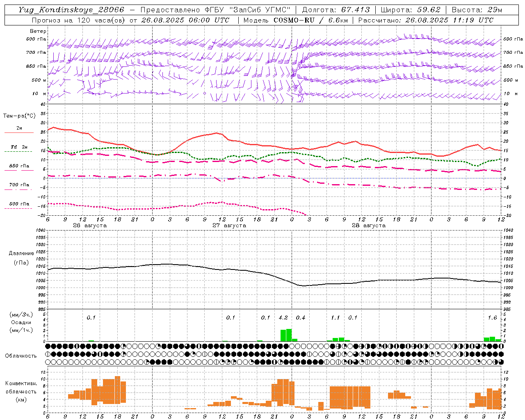Click the Td 2м legend entry

[x=19, y=147]
